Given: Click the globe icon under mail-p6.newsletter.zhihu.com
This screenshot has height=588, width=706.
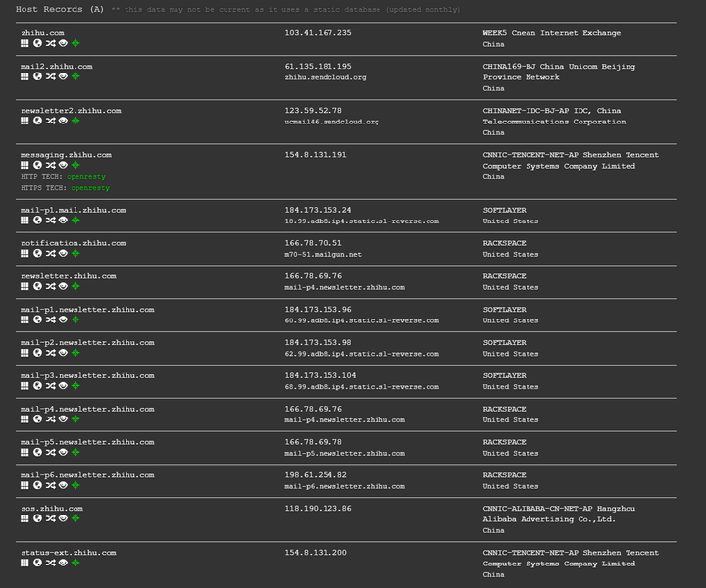Looking at the screenshot, I should [38, 485].
